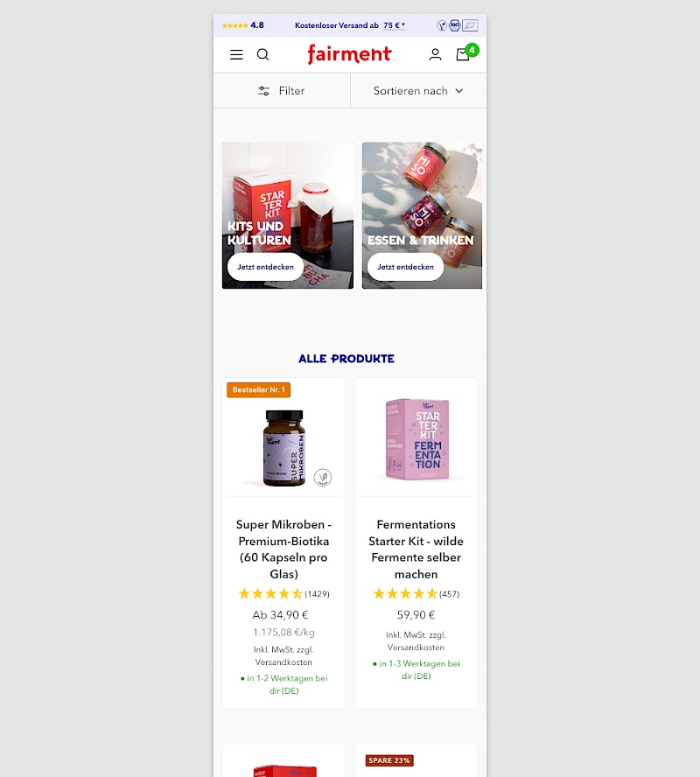Click the vegan certification icon in top bar
Screen dimensions: 700x777
tap(441, 25)
